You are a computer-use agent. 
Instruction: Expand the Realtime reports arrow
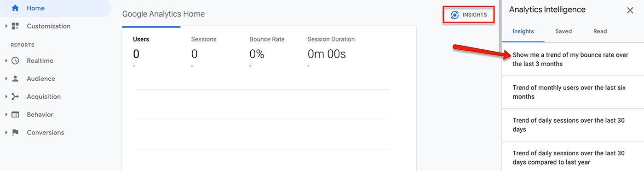point(6,61)
